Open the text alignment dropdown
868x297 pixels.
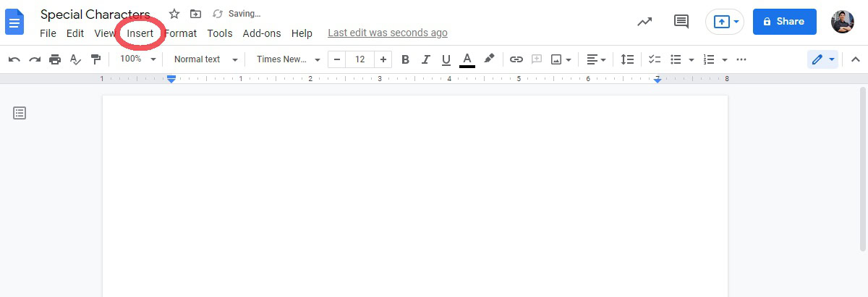tap(596, 59)
